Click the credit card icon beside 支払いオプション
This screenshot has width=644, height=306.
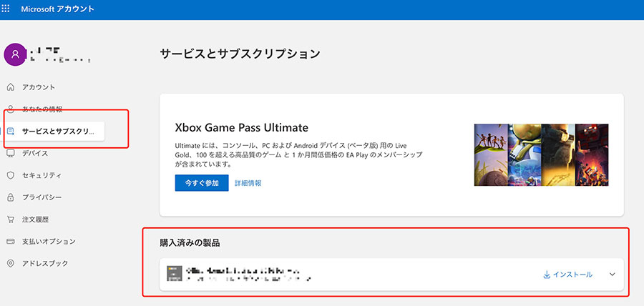[x=10, y=242]
